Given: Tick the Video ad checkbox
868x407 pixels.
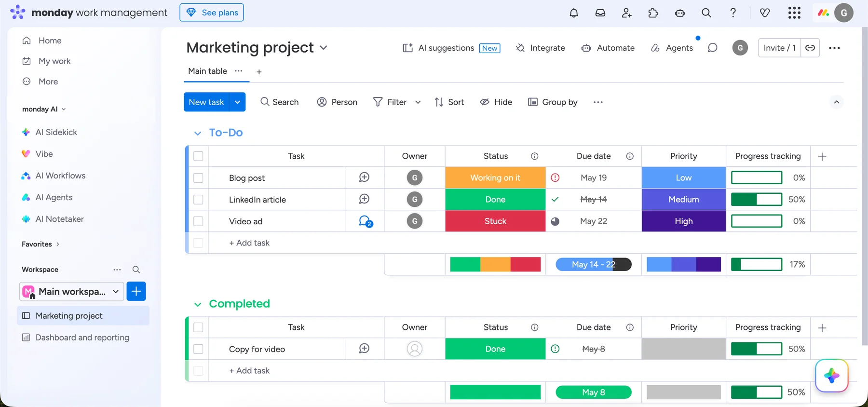Looking at the screenshot, I should [198, 221].
